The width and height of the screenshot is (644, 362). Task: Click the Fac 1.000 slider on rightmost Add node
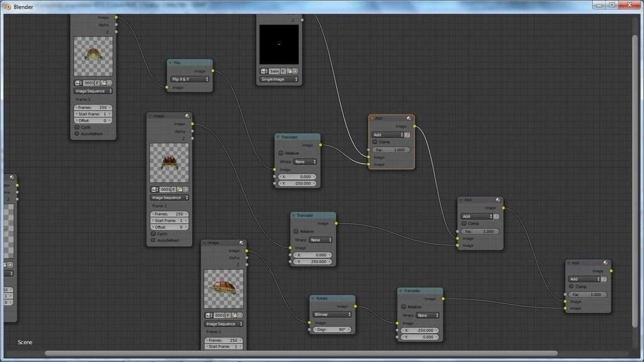pyautogui.click(x=587, y=295)
